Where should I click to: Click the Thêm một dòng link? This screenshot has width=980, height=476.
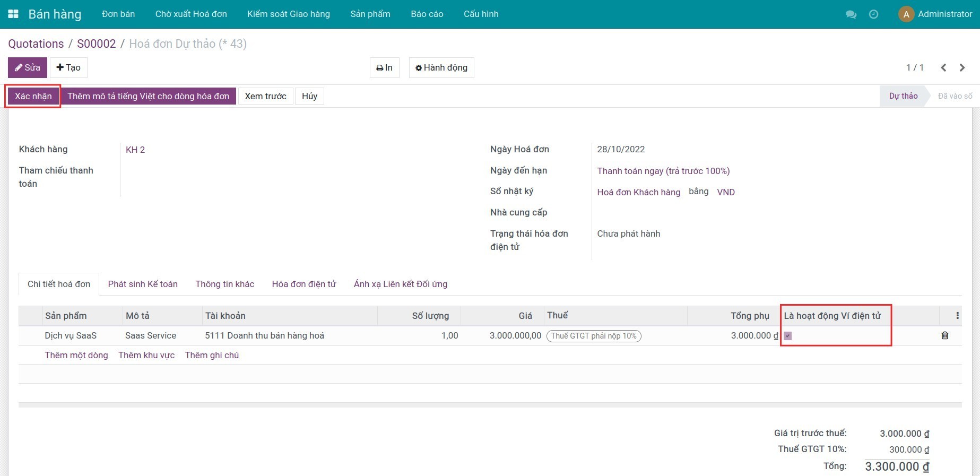76,355
